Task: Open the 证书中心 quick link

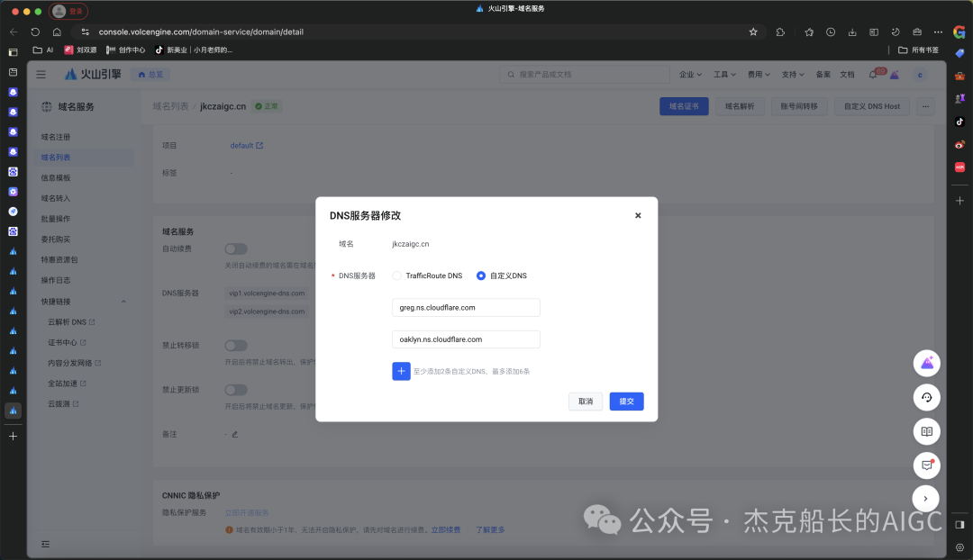Action: point(67,343)
